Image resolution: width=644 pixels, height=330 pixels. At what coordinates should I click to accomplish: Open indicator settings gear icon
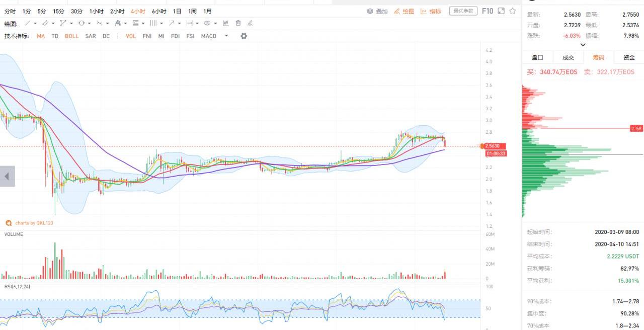(244, 36)
